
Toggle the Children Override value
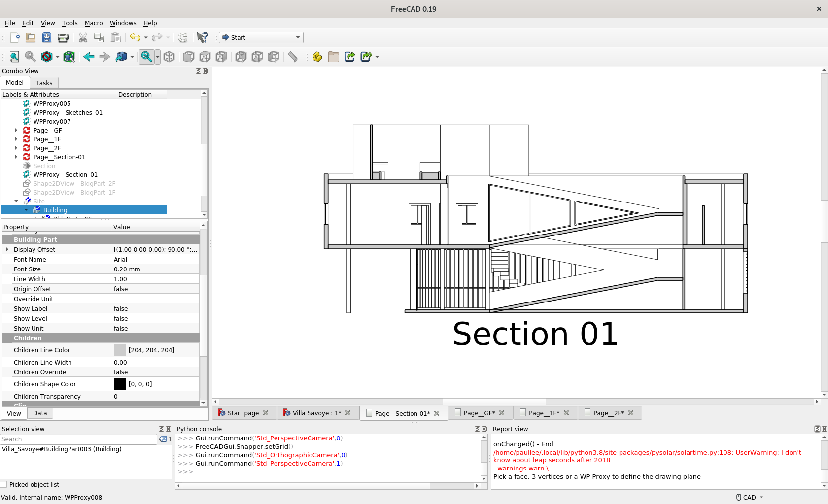click(156, 372)
